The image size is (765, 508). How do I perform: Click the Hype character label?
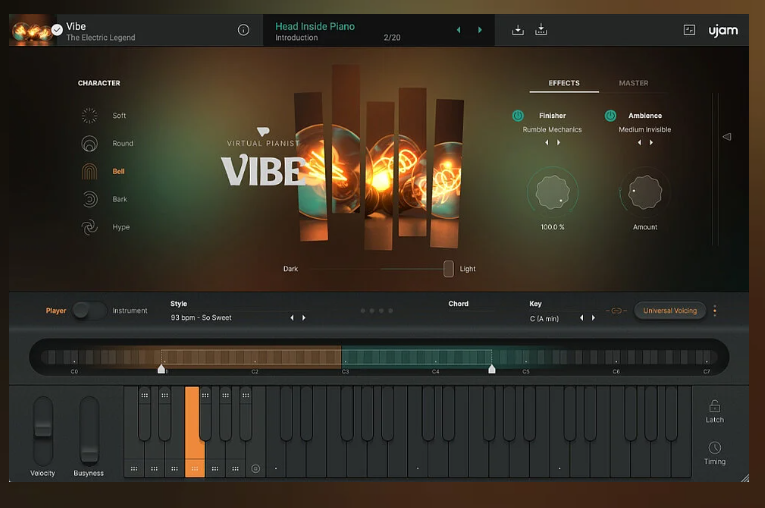pyautogui.click(x=121, y=227)
